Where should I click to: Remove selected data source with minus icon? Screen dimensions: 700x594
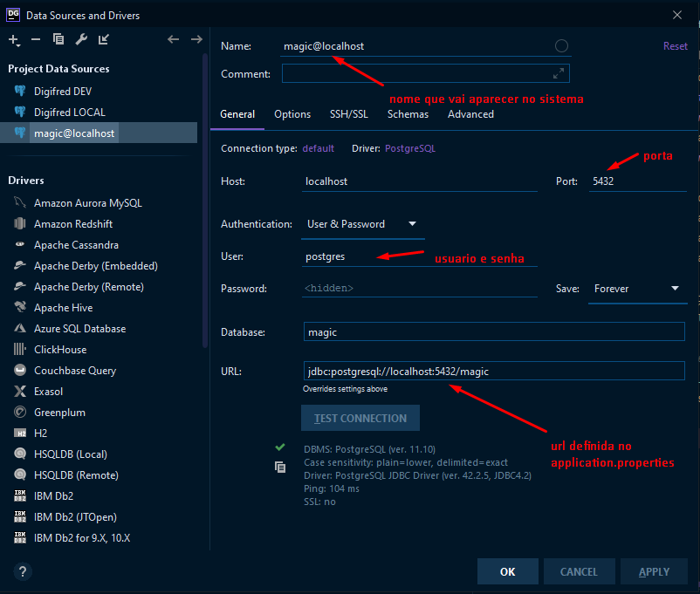click(x=36, y=40)
